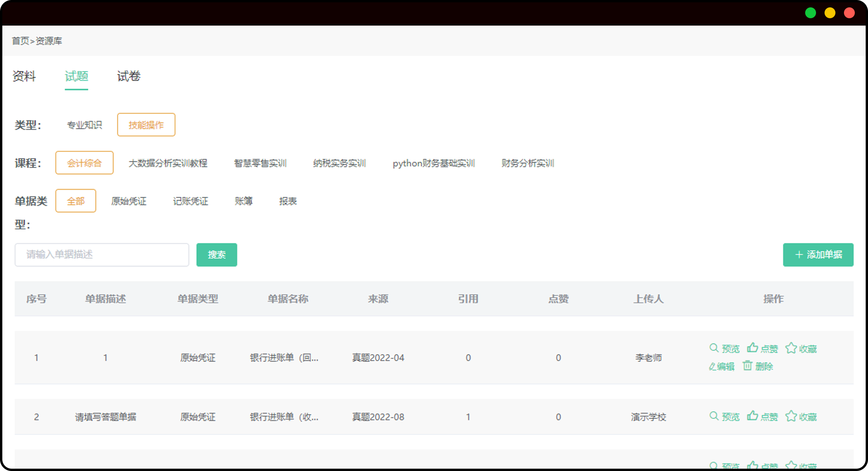Switch to the 试题 tab
This screenshot has height=471, width=868.
76,76
